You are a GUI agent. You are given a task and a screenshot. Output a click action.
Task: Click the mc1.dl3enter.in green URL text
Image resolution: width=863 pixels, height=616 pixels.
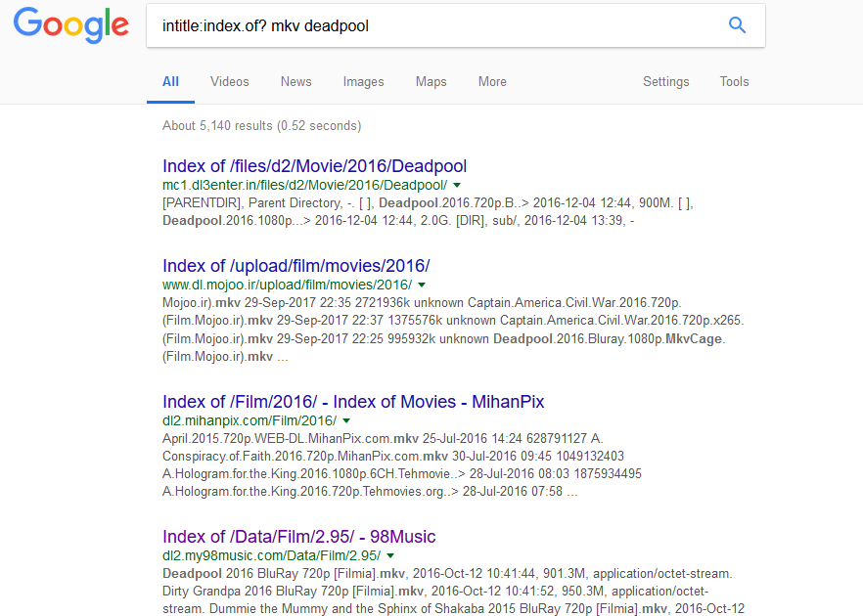click(x=305, y=186)
